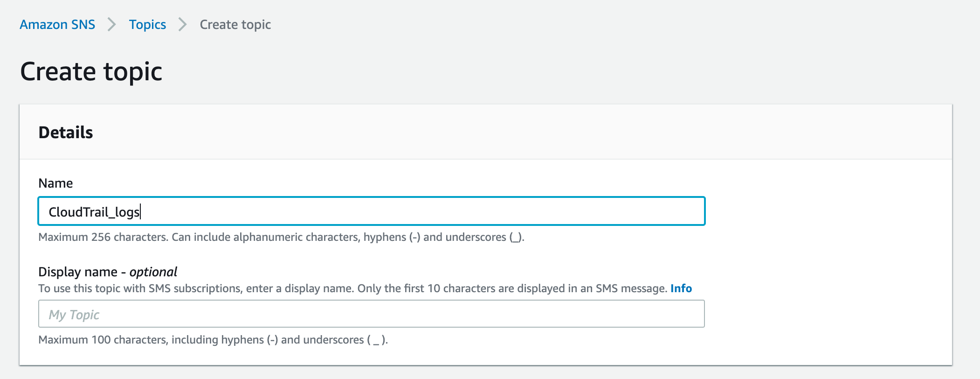Click the My Topic placeholder text

(74, 315)
